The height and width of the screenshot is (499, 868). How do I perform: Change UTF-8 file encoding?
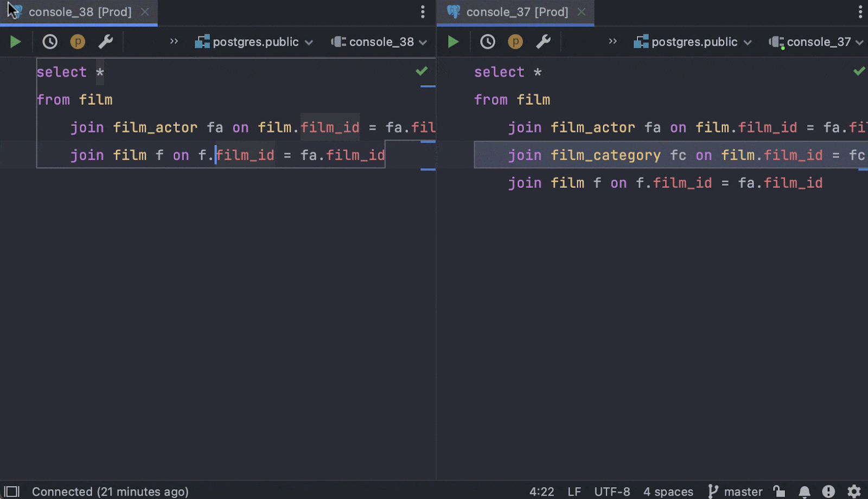pyautogui.click(x=612, y=491)
